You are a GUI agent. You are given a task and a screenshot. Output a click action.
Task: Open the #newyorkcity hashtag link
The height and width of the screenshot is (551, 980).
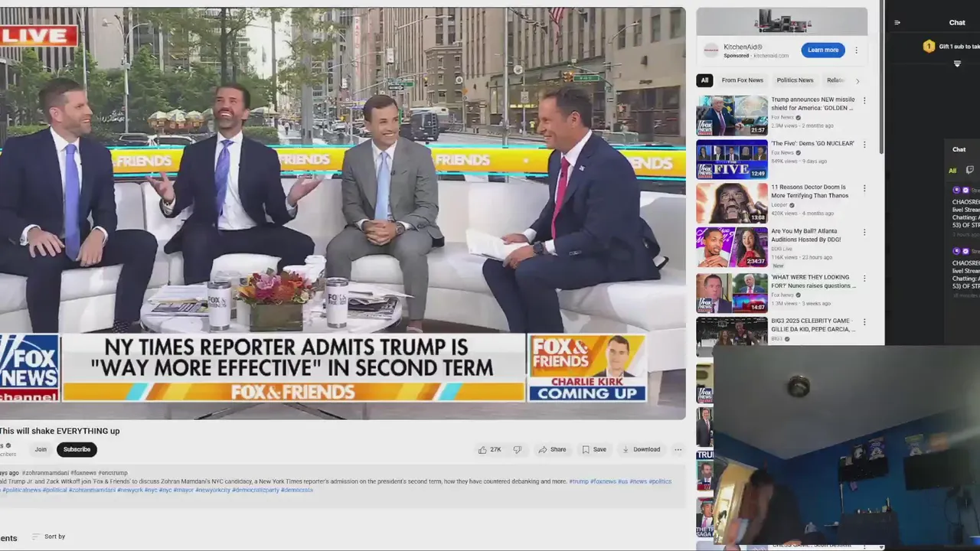point(212,490)
